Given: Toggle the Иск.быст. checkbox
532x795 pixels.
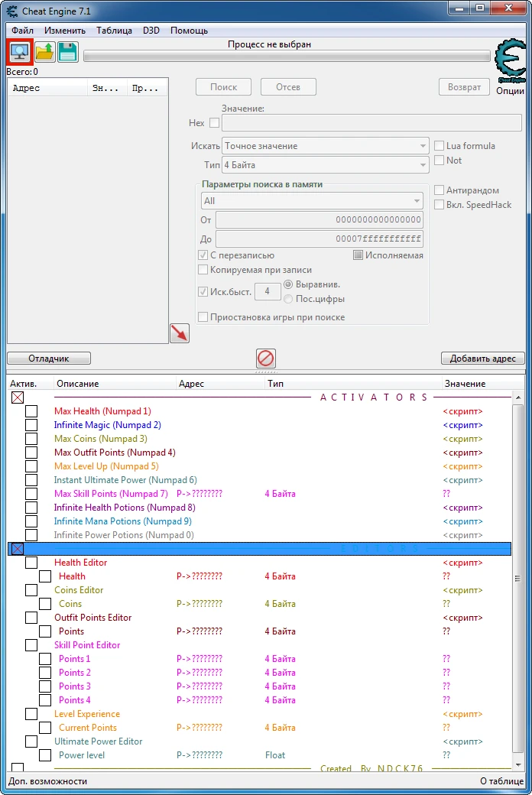Looking at the screenshot, I should tap(203, 291).
